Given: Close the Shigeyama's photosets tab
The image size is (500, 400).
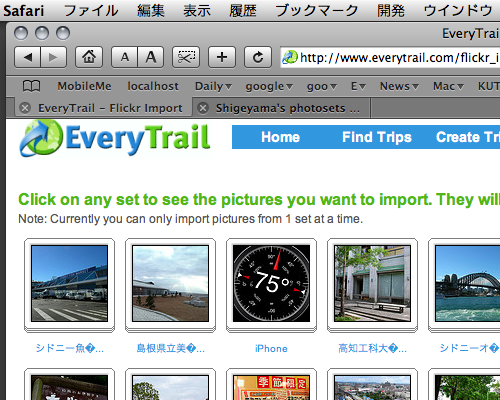Looking at the screenshot, I should click(x=203, y=108).
